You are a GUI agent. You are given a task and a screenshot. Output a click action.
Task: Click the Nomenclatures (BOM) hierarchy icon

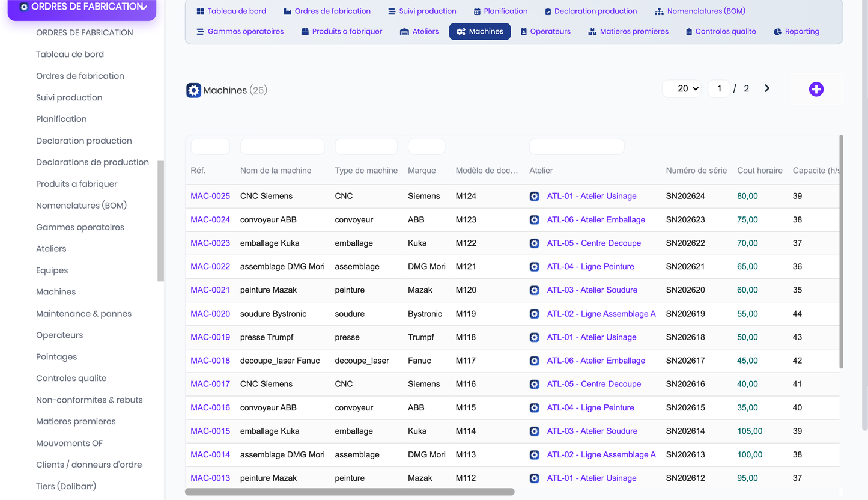pyautogui.click(x=659, y=11)
